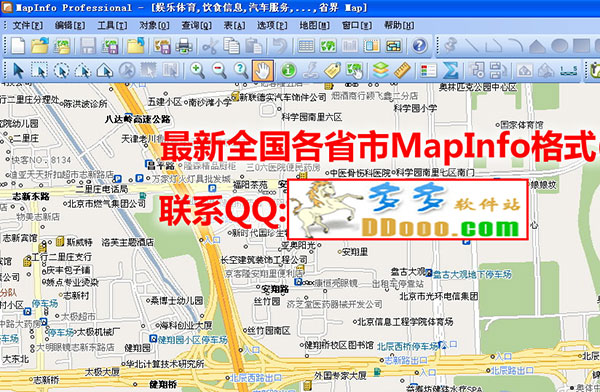This screenshot has height=392, width=600.
Task: Click the Unselect All icon
Action: pyautogui.click(x=127, y=70)
